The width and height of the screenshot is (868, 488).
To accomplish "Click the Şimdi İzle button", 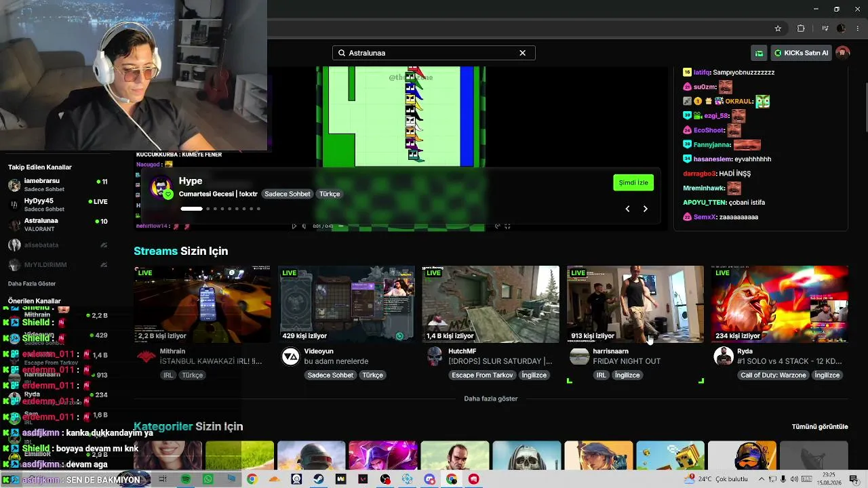I will (x=633, y=182).
